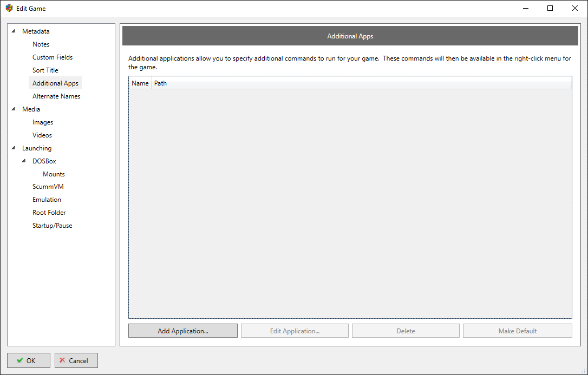
Task: Go to Sort Title settings
Action: coord(45,70)
